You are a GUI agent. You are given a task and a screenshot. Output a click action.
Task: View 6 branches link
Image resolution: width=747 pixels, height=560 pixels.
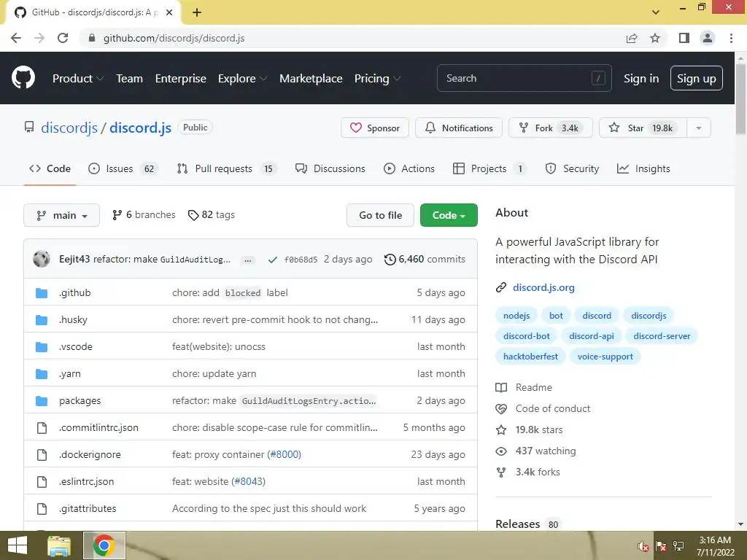coord(144,215)
